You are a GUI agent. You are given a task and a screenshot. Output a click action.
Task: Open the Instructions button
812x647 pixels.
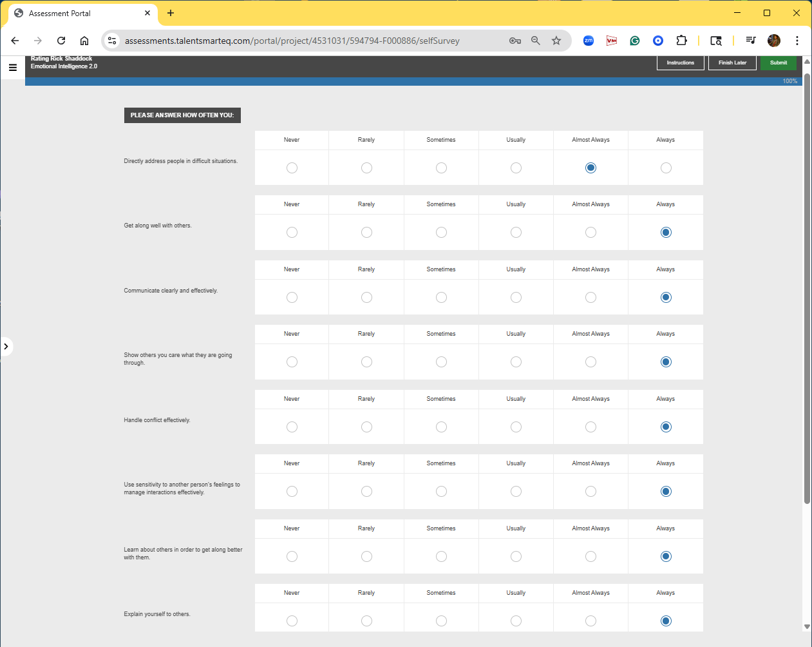(681, 63)
